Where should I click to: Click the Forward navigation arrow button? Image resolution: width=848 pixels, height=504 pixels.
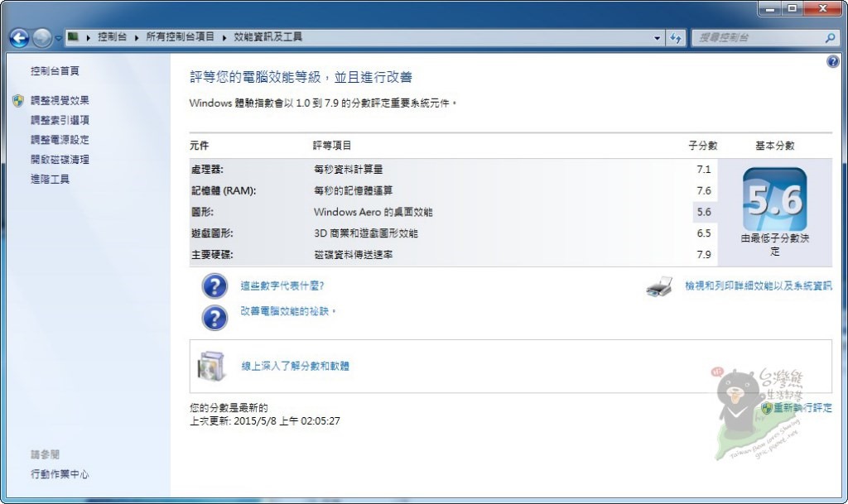pyautogui.click(x=41, y=38)
